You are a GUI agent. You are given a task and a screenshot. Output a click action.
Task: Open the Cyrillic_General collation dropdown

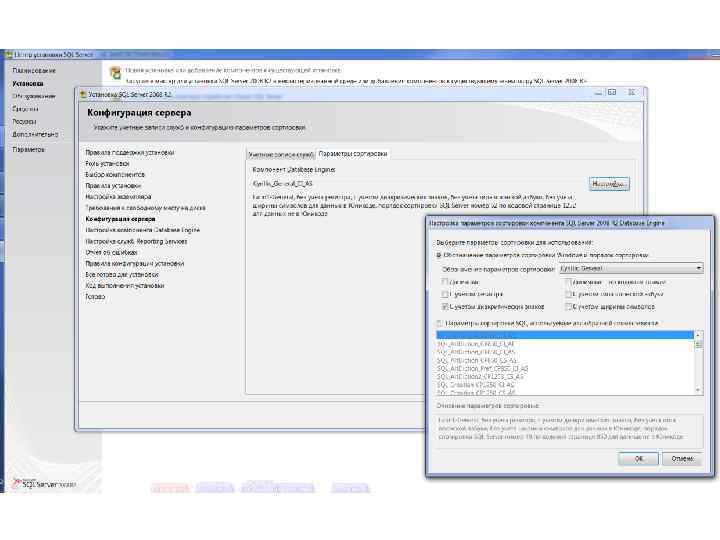[x=631, y=268]
